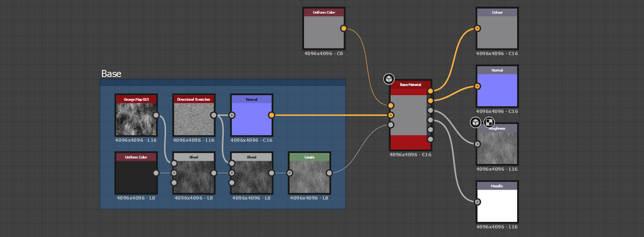
Task: Click Base Material output pin wired to Normal output
Action: [x=430, y=101]
